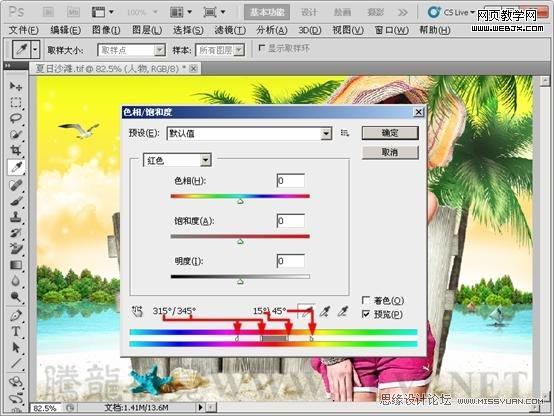Select the Rectangular Marquee tool

(16, 102)
